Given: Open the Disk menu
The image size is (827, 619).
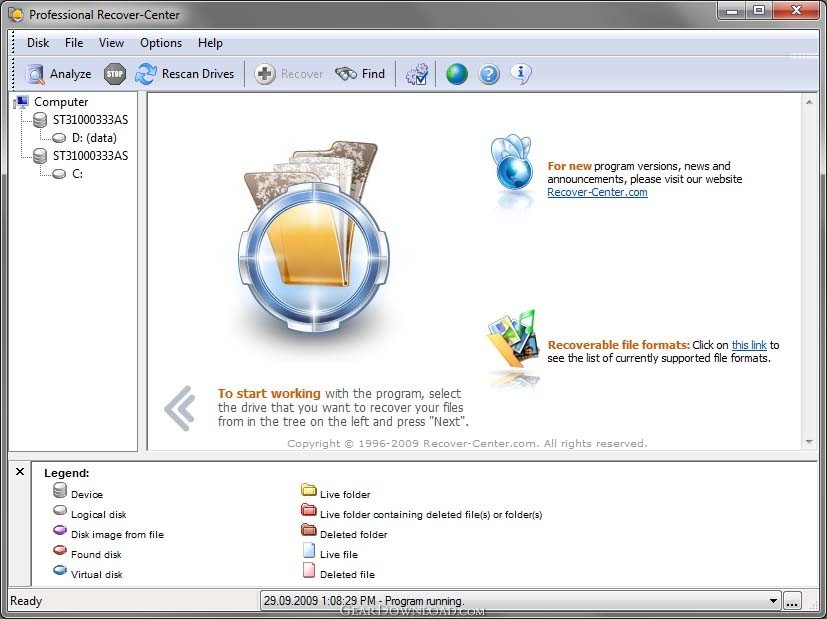Looking at the screenshot, I should click(38, 43).
